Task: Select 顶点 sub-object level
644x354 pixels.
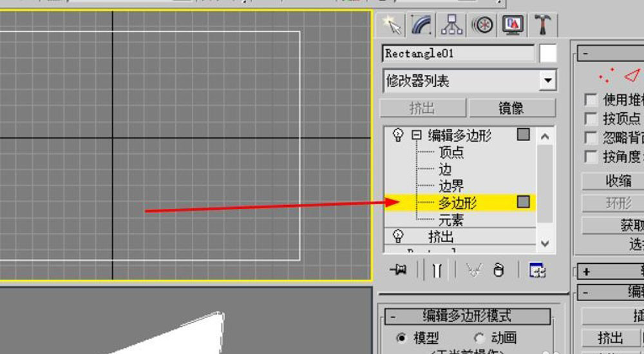Action: coord(451,153)
